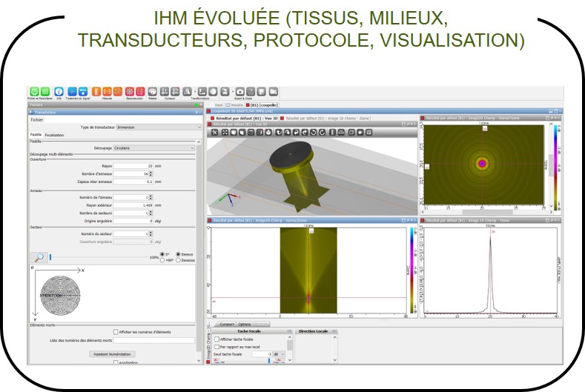Click the first red Reconstruction icon
The height and width of the screenshot is (392, 585).
point(129,90)
